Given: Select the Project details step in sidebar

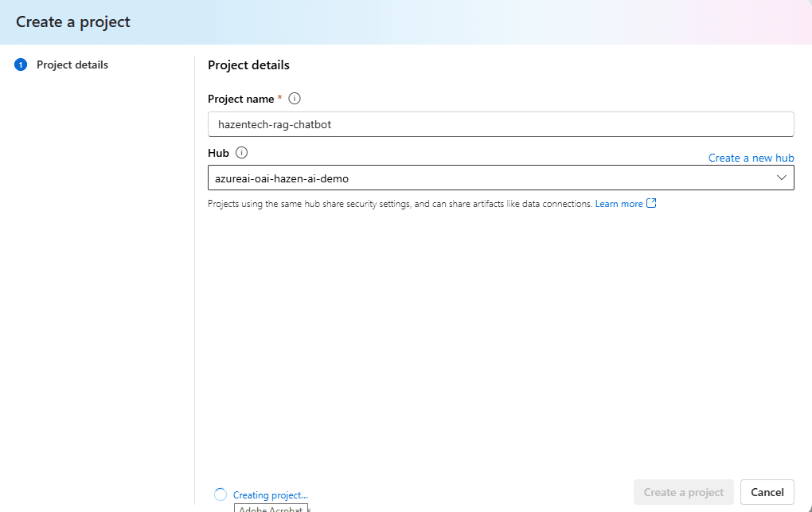Looking at the screenshot, I should 72,65.
